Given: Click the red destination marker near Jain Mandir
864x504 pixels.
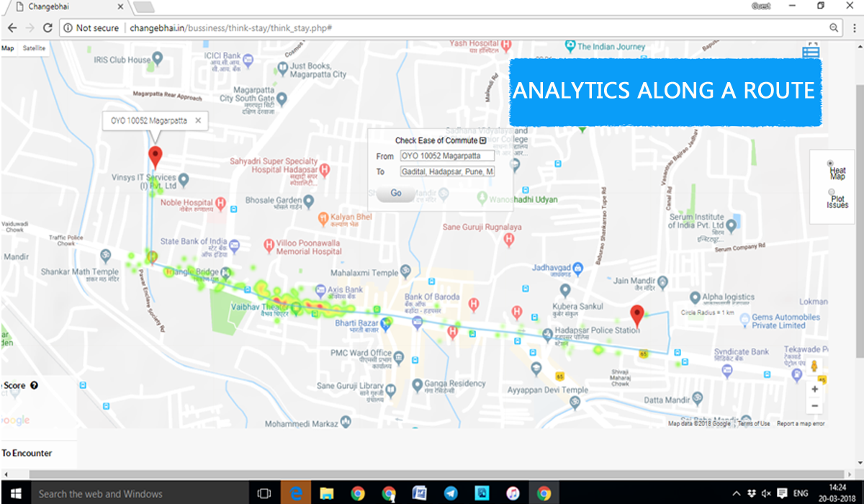Looking at the screenshot, I should point(636,316).
